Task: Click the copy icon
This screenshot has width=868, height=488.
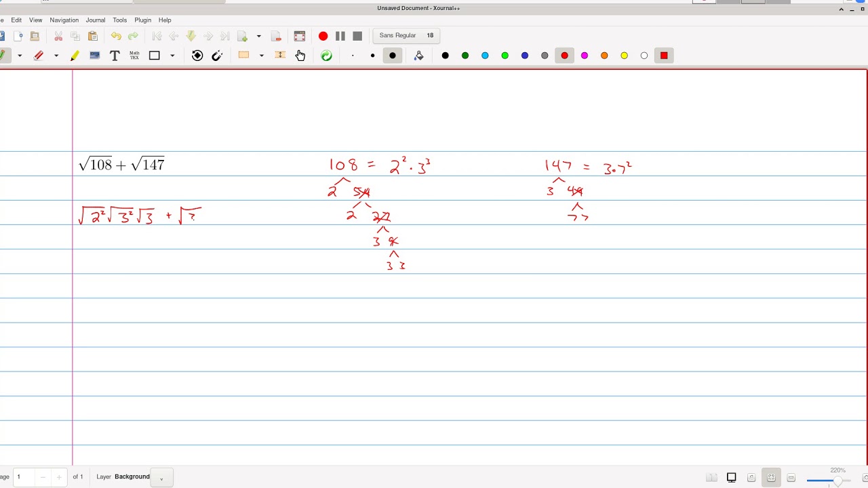Action: pyautogui.click(x=75, y=36)
